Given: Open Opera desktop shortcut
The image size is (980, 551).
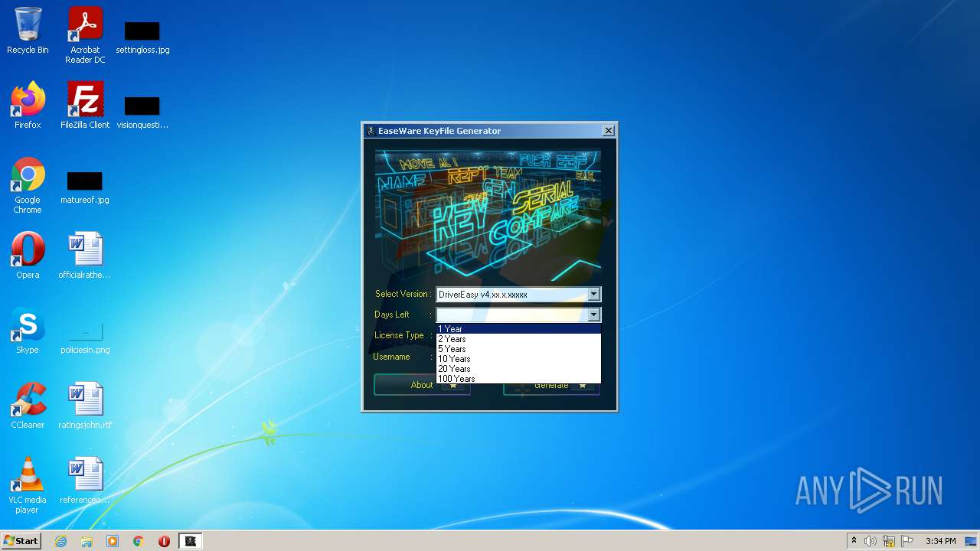Looking at the screenshot, I should coord(28,255).
